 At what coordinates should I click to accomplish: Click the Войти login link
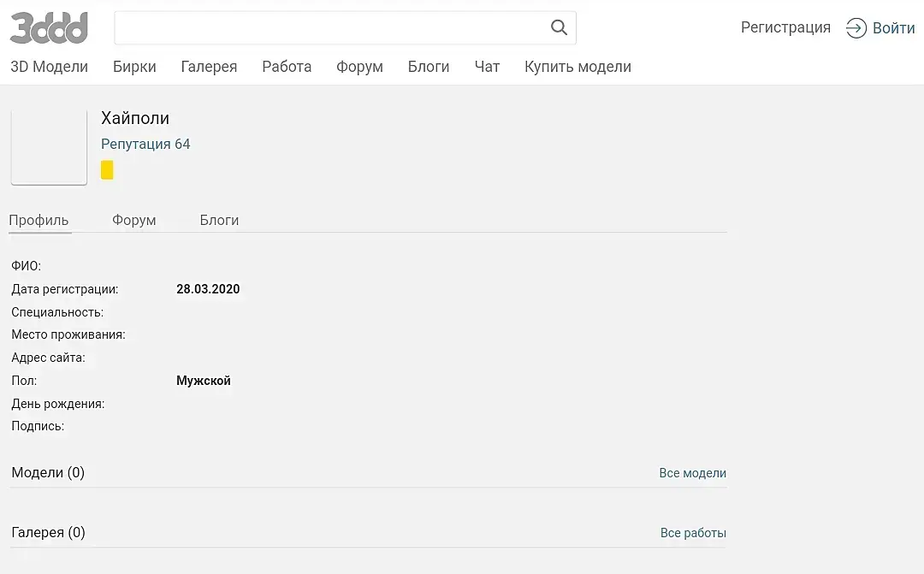[893, 28]
